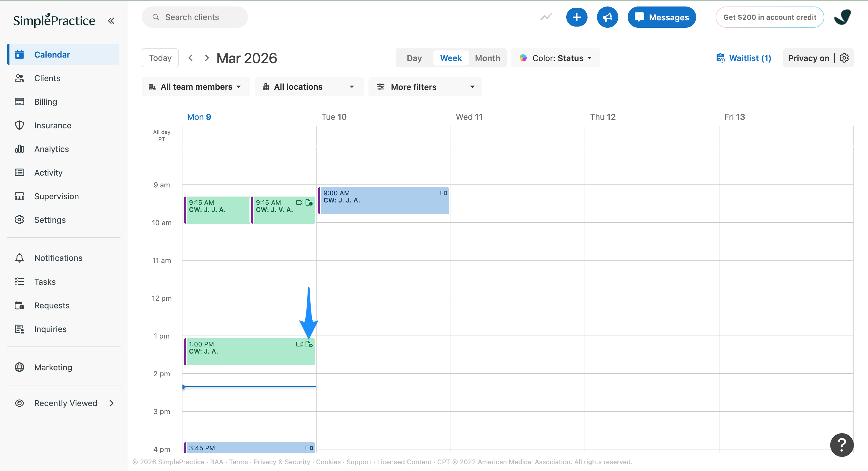This screenshot has height=471, width=868.
Task: Open Cookies footer link
Action: click(x=328, y=462)
